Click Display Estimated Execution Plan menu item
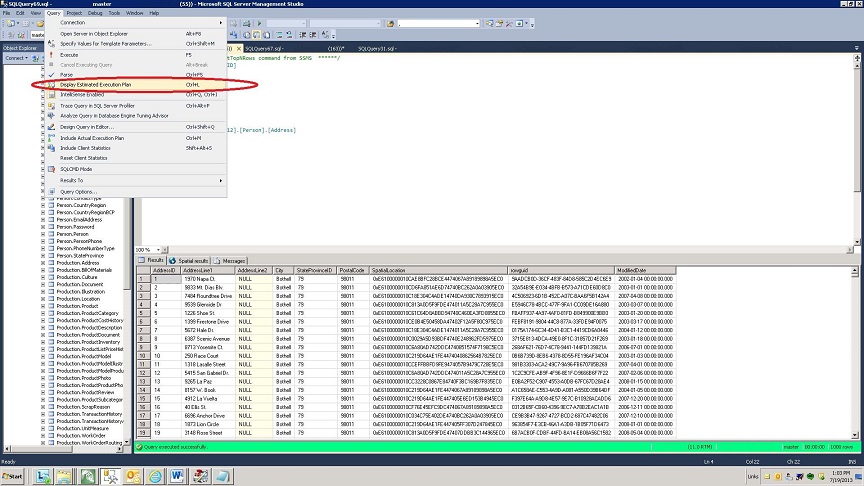This screenshot has height=486, width=864. tap(136, 85)
